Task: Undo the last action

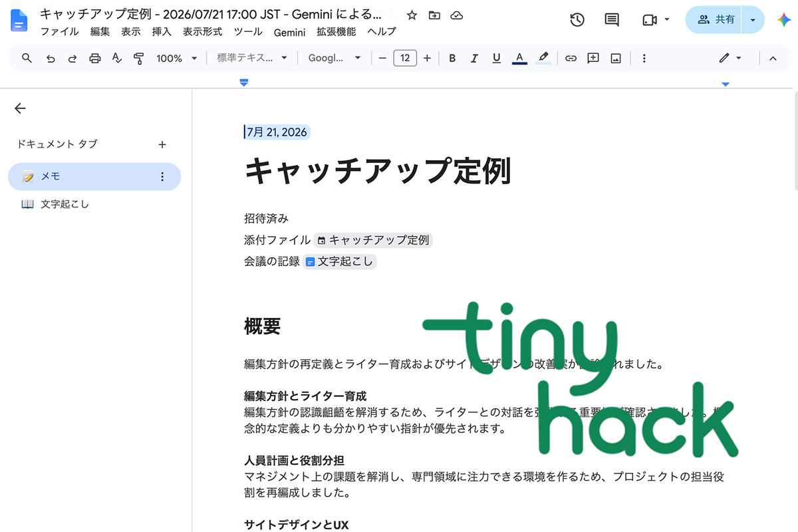Action: (51, 59)
